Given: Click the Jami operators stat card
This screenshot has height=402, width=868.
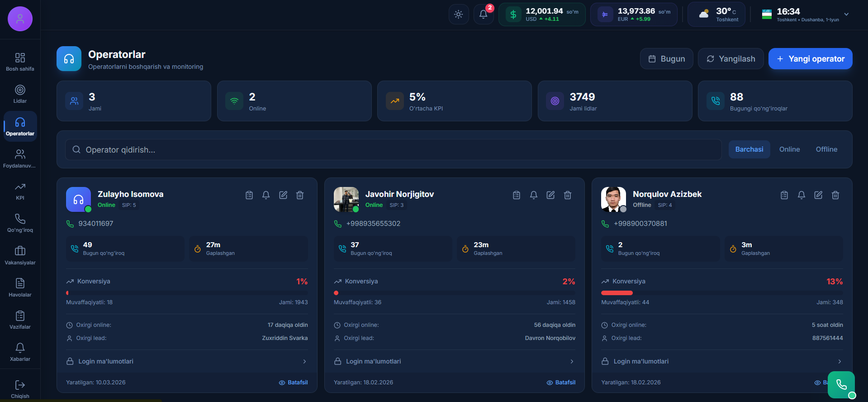Looking at the screenshot, I should point(134,101).
